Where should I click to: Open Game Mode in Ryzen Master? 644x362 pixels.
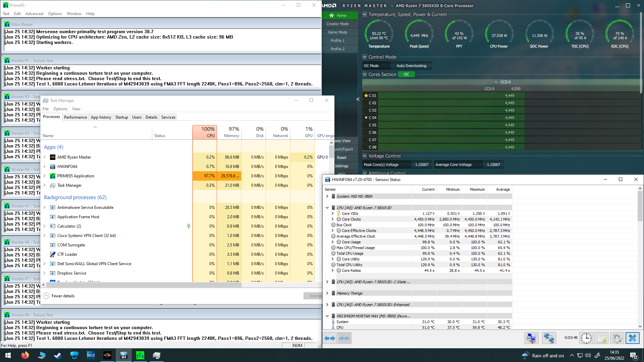(337, 32)
